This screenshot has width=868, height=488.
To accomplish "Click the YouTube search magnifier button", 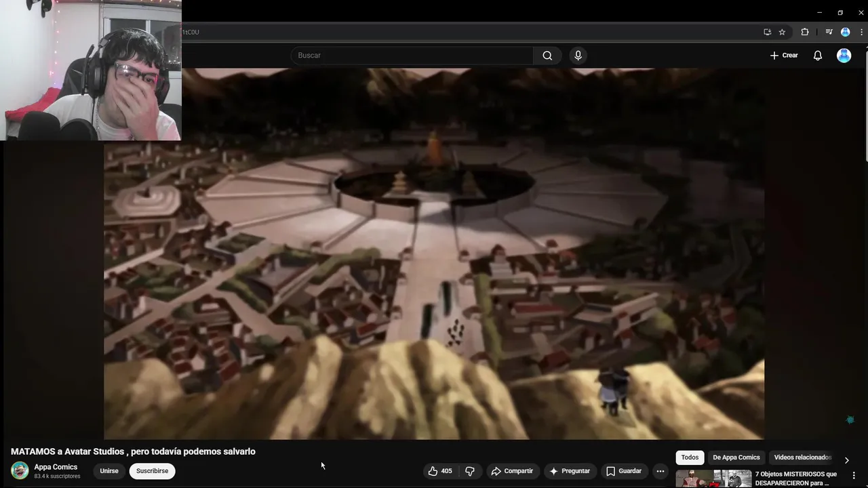I will tap(547, 56).
